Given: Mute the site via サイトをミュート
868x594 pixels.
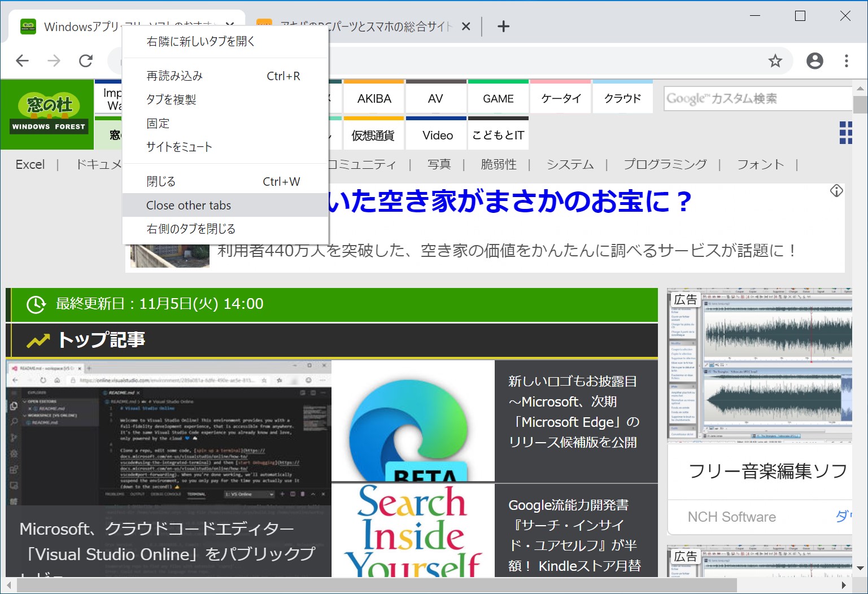Looking at the screenshot, I should [178, 146].
